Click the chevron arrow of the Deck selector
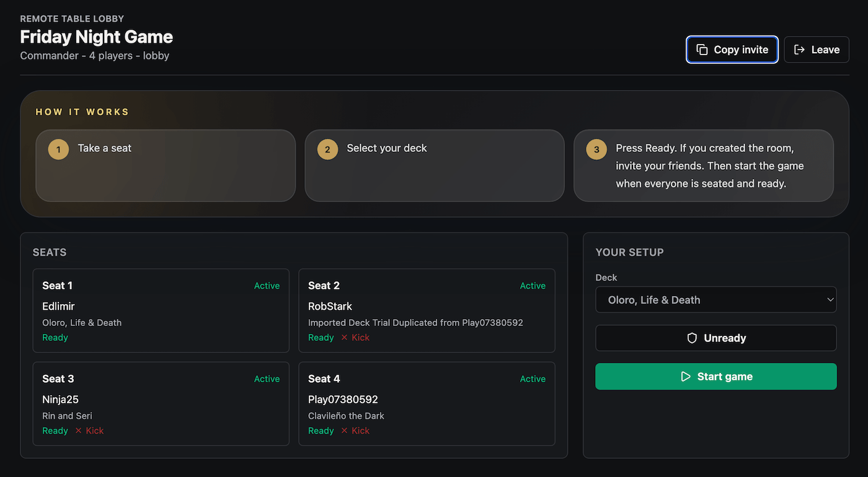The image size is (868, 477). point(831,300)
